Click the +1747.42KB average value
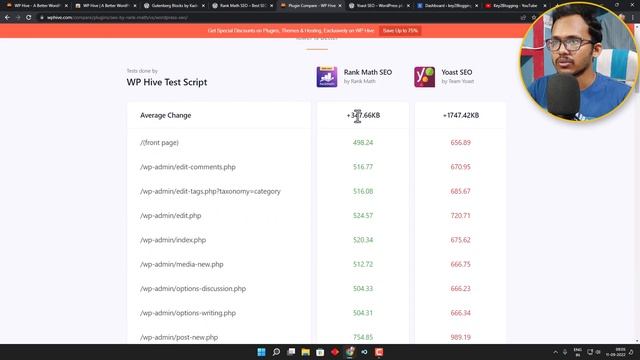 coord(461,116)
